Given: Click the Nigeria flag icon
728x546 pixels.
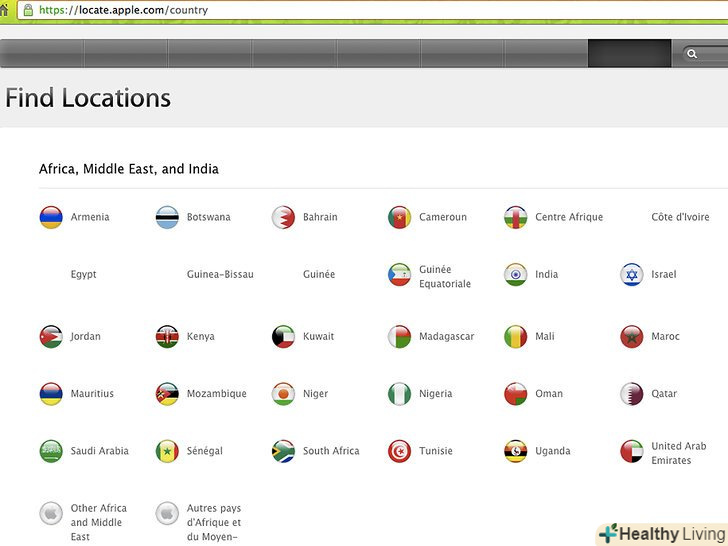Looking at the screenshot, I should pos(399,394).
